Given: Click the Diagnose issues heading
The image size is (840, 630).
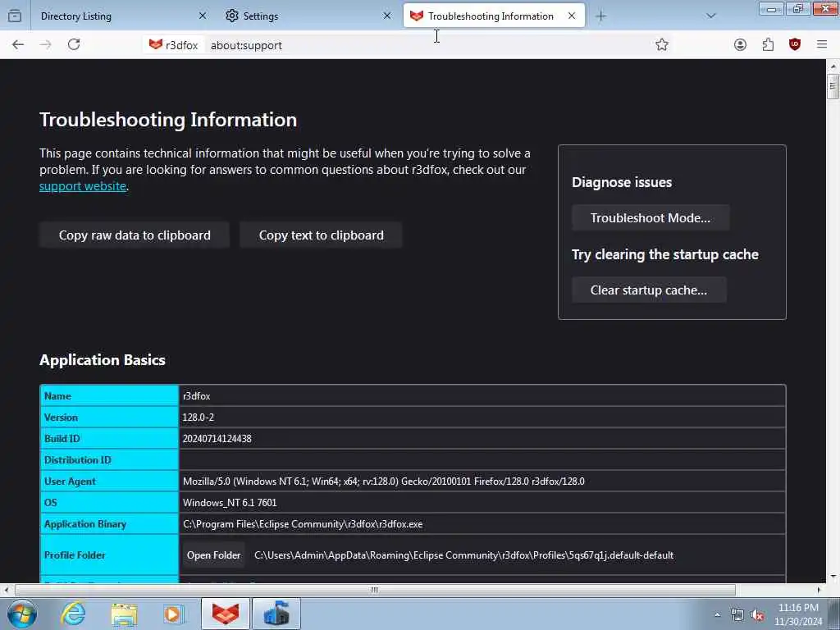Looking at the screenshot, I should click(x=622, y=183).
